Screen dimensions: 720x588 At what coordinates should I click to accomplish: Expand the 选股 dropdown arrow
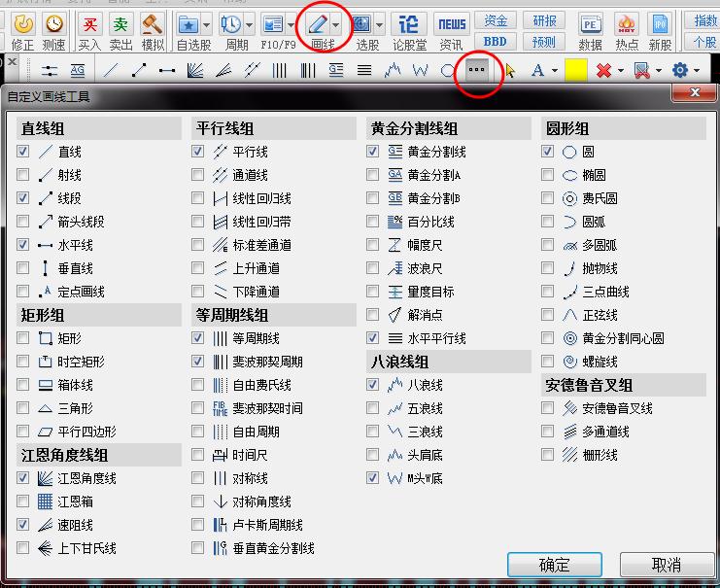point(379,25)
